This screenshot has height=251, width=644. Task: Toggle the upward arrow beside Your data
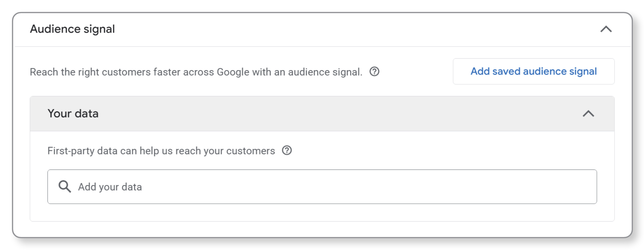pyautogui.click(x=588, y=114)
